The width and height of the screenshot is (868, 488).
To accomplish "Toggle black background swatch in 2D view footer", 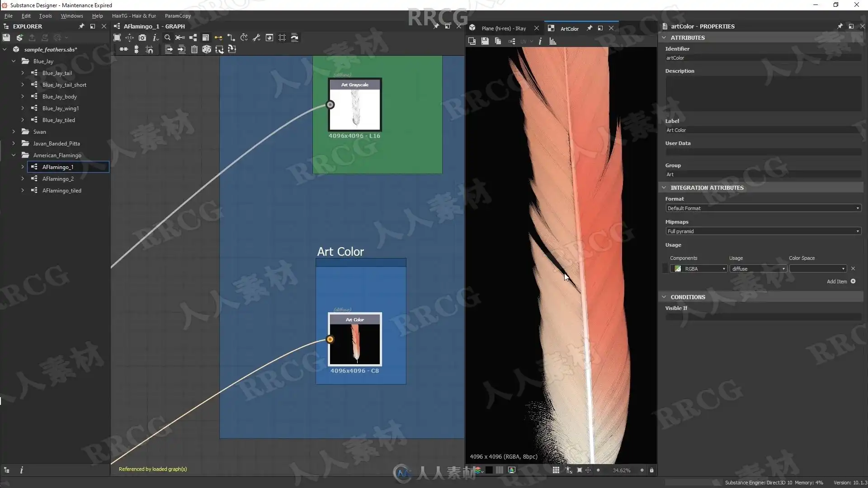I will click(x=489, y=470).
